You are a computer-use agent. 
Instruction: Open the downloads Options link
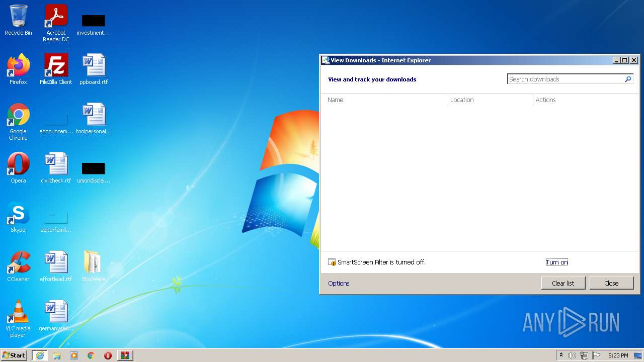point(339,283)
